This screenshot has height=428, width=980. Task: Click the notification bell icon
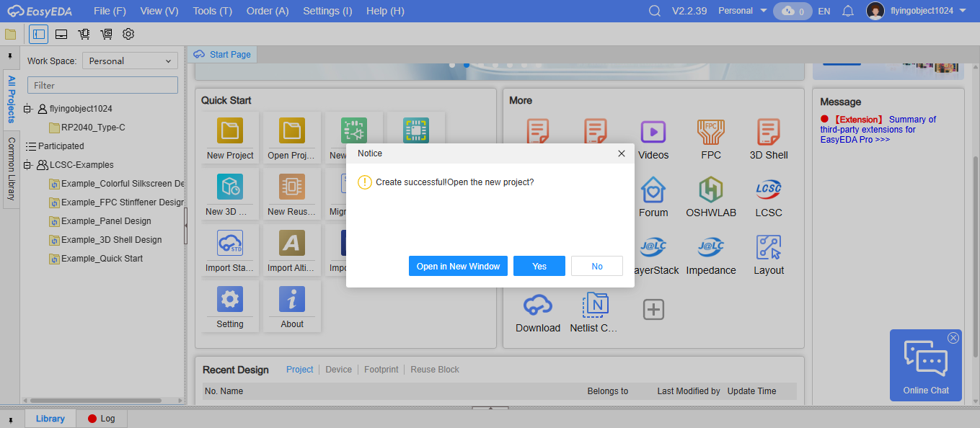(x=848, y=11)
